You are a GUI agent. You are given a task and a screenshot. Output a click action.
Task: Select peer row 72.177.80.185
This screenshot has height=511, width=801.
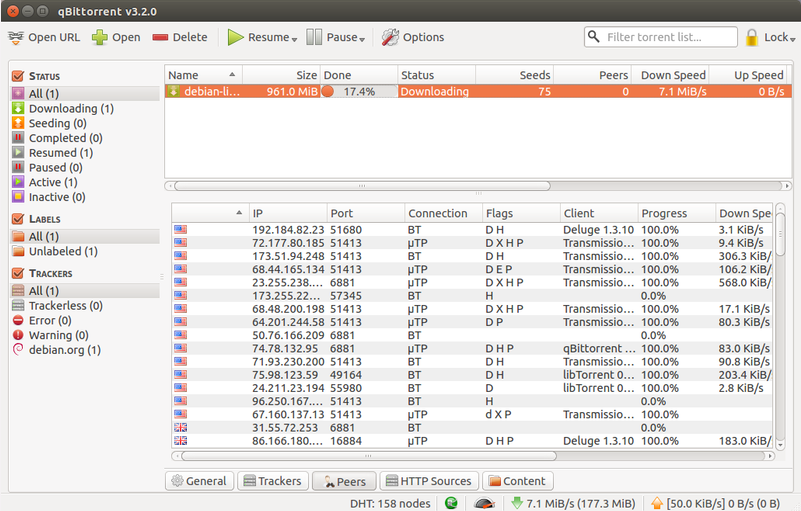coord(472,243)
